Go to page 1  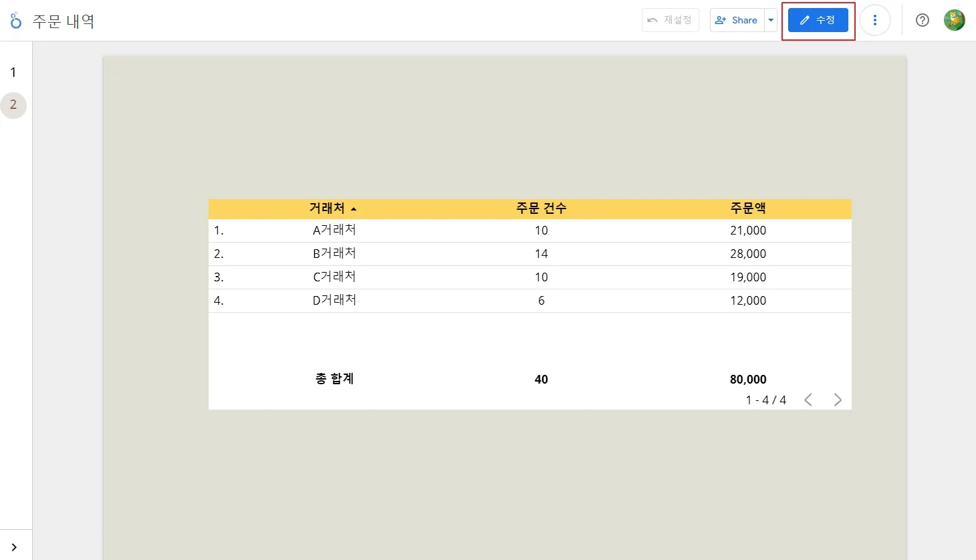(x=13, y=72)
